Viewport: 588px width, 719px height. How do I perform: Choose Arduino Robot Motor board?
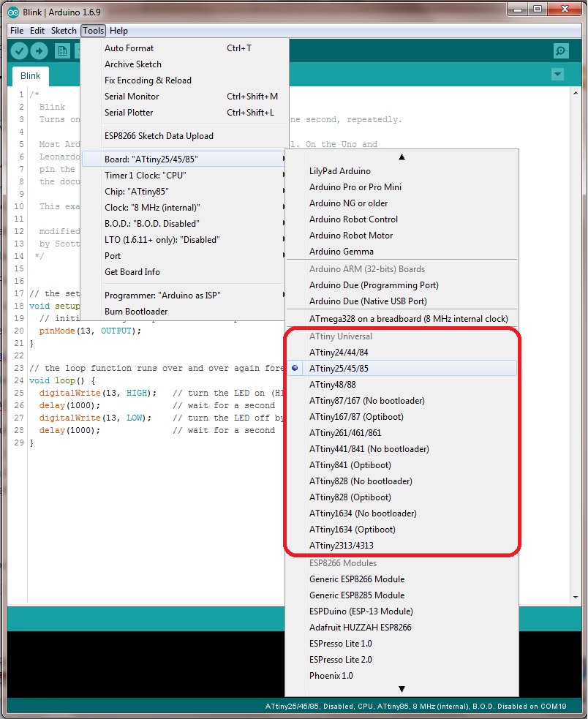[402, 236]
